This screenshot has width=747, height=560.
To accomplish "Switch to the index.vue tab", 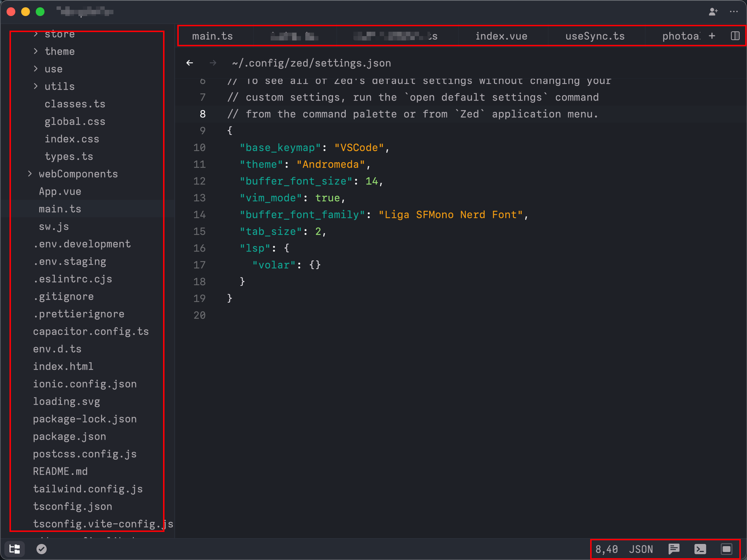I will tap(501, 36).
